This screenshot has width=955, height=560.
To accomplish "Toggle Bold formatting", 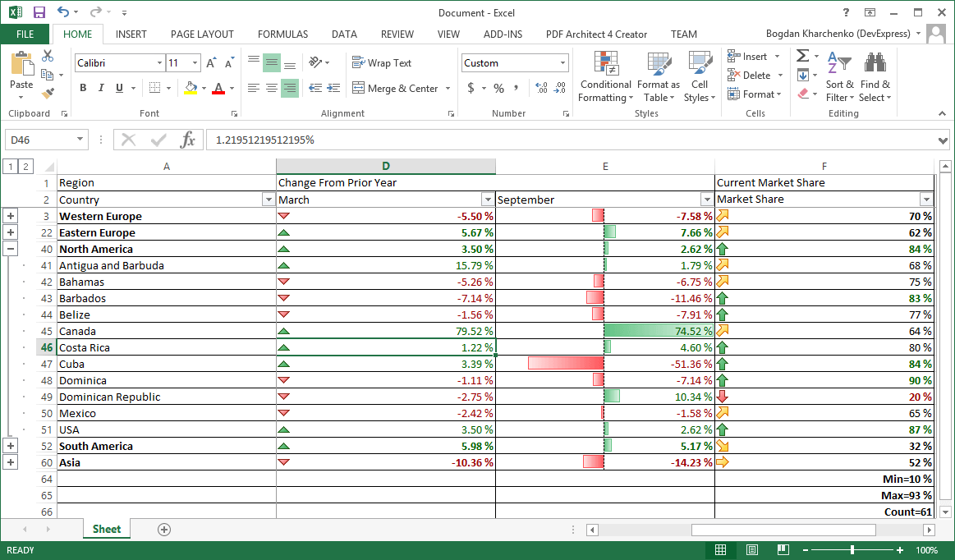I will click(x=83, y=88).
